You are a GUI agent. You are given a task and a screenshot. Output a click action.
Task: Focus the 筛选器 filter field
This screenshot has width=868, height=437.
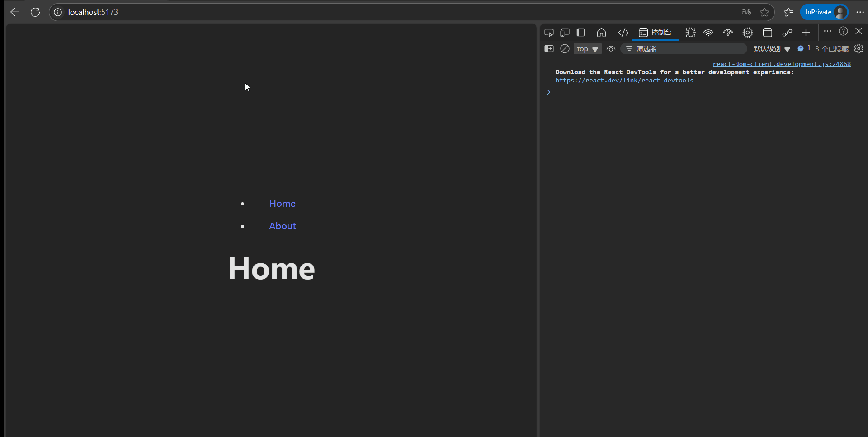coord(684,49)
